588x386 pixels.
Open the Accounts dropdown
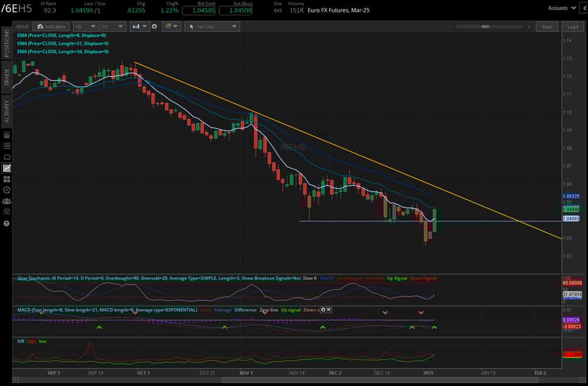(x=563, y=8)
